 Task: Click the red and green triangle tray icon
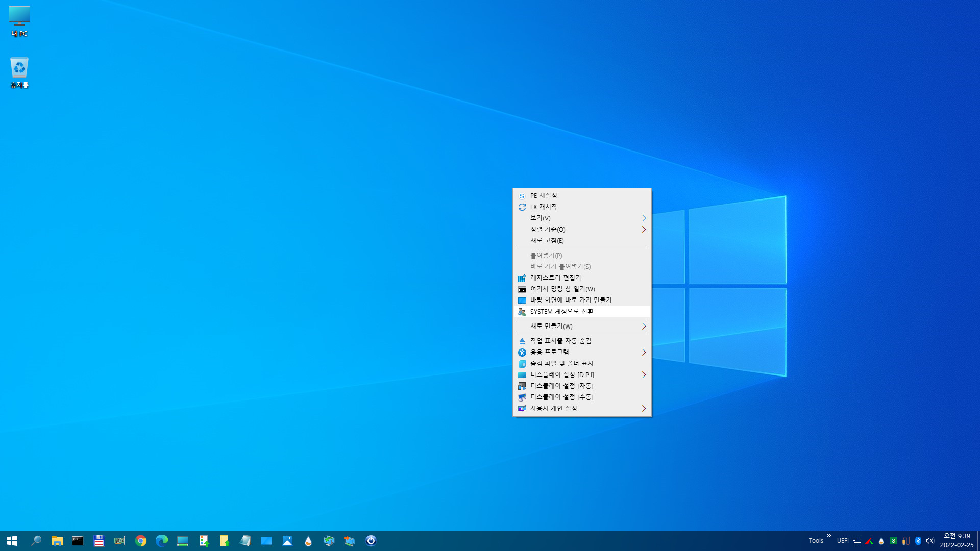click(869, 541)
